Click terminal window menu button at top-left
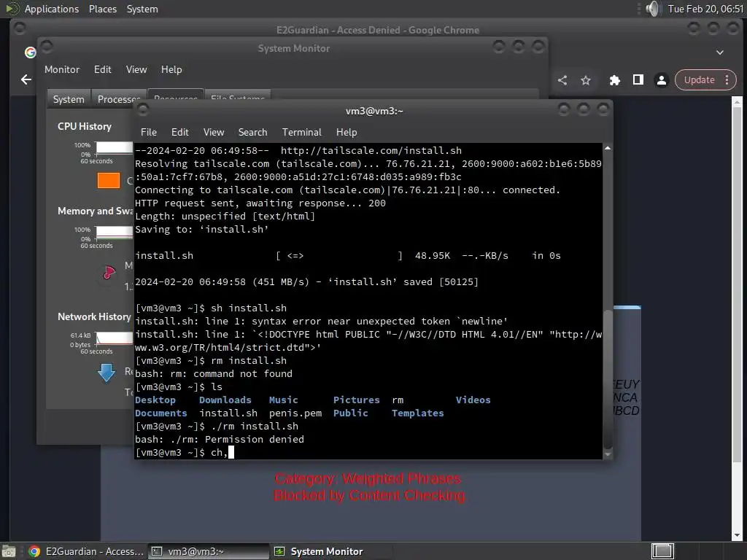 [142, 110]
